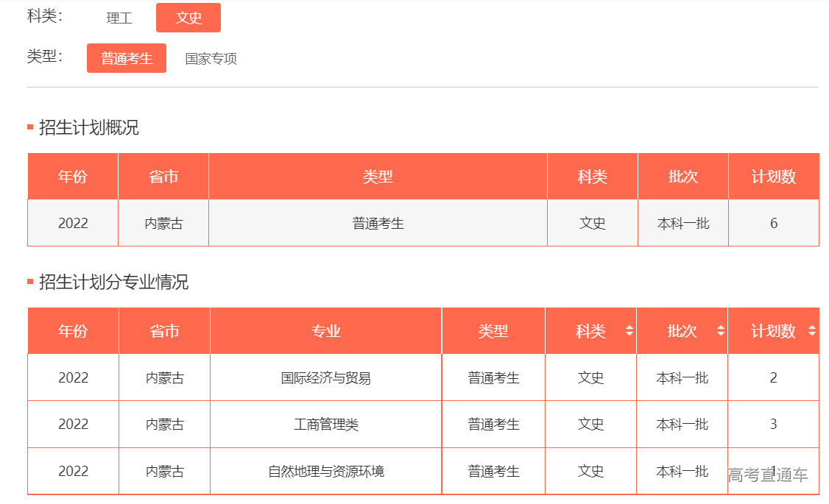The image size is (829, 504).
Task: Switch to the 理工 science category
Action: click(119, 18)
